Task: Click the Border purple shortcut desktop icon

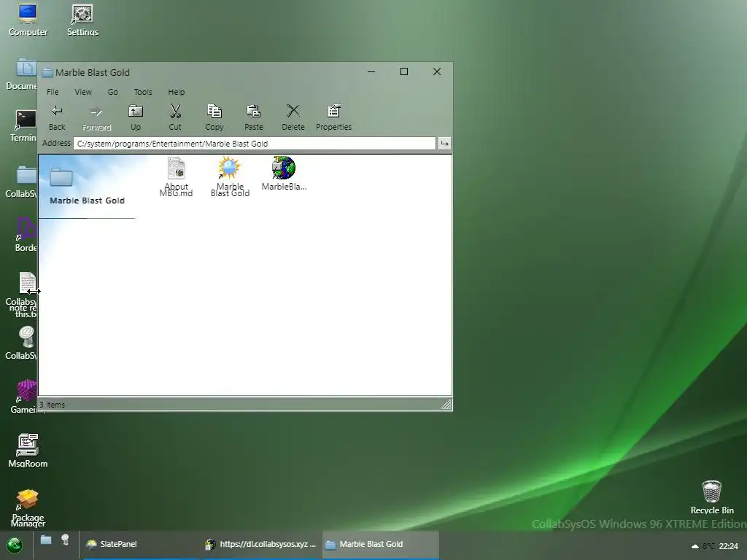Action: [26, 234]
